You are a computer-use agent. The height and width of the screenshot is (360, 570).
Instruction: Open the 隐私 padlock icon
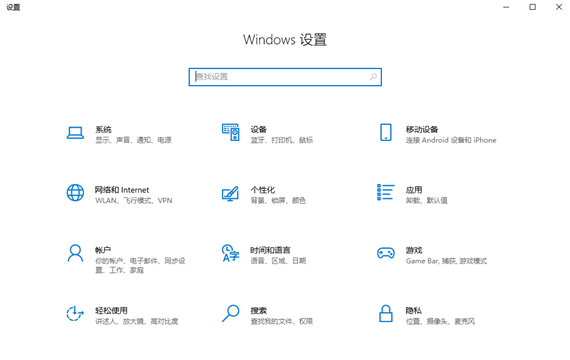click(386, 313)
